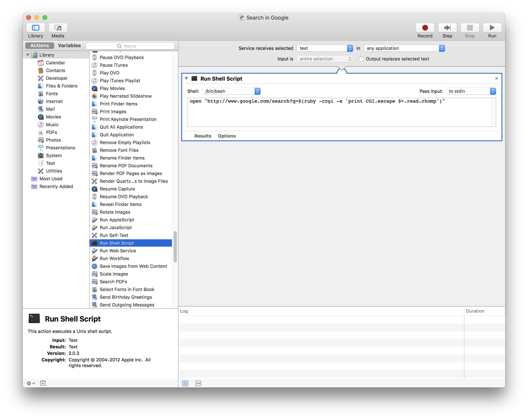Viewport: 528px width, 420px height.
Task: Open the Media browser icon
Action: (58, 28)
